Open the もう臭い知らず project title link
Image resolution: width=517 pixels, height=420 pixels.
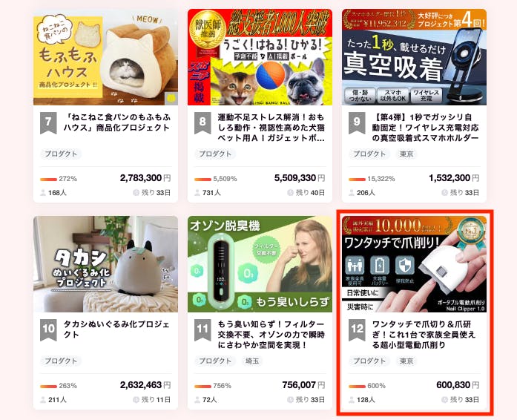click(x=271, y=335)
